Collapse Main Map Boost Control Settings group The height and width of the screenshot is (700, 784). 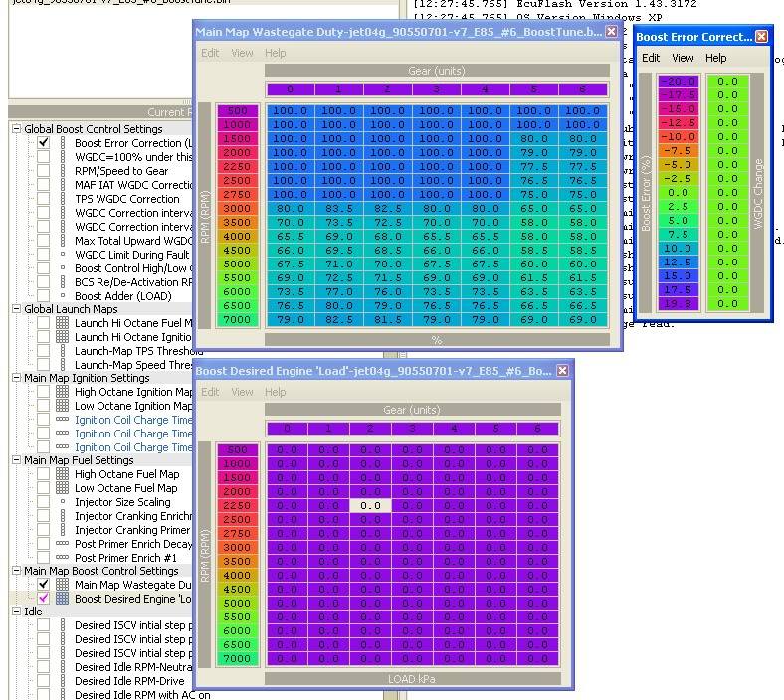pos(17,571)
